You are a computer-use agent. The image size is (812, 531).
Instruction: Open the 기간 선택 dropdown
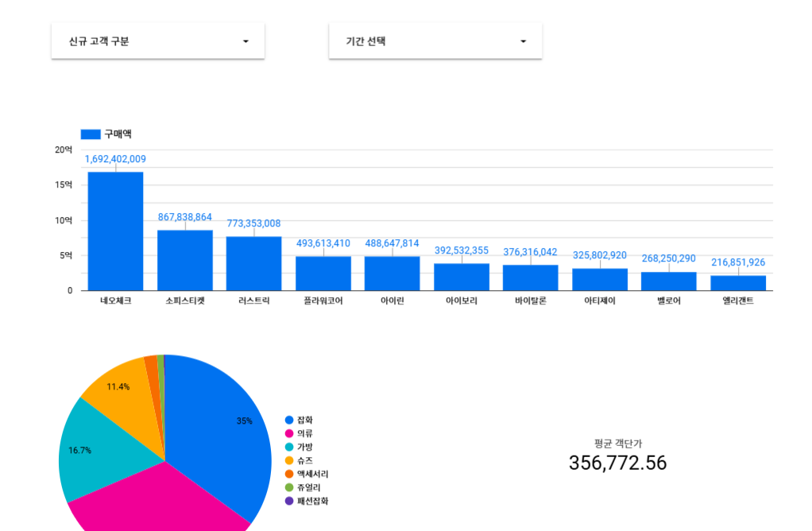coord(435,41)
